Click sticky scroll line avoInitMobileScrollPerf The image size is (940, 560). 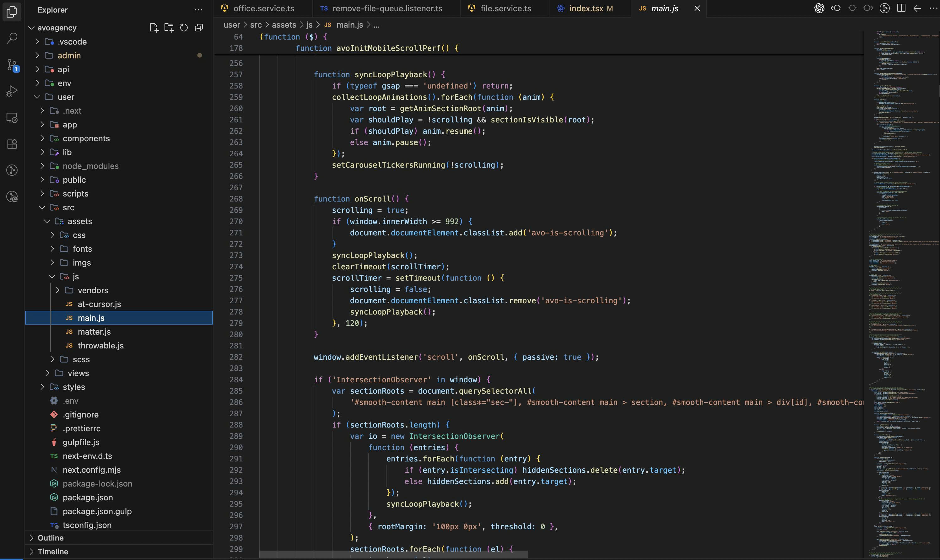pyautogui.click(x=377, y=48)
